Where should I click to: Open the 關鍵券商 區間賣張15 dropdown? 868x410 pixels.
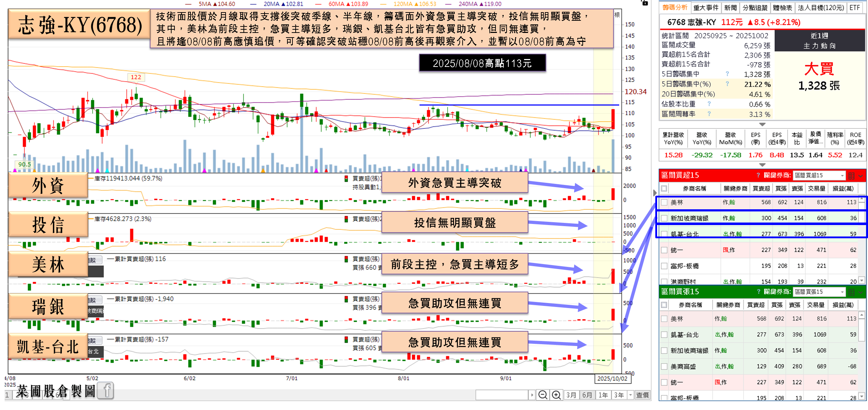pyautogui.click(x=819, y=292)
